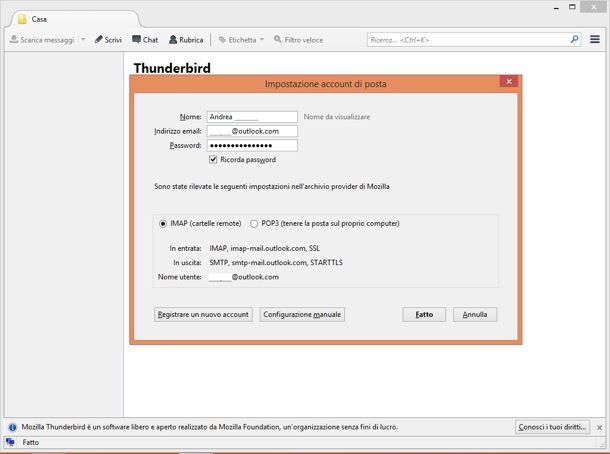Image resolution: width=610 pixels, height=454 pixels.
Task: Click SMTP, smtp-mail.outlook.com, STARTTLS text
Action: (276, 263)
